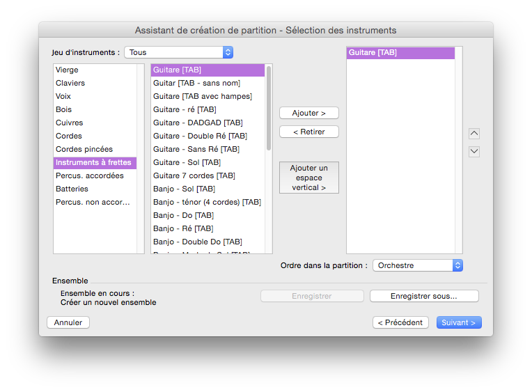Select Banjo - Sol [TAB] instrument
The image size is (532, 392).
183,189
